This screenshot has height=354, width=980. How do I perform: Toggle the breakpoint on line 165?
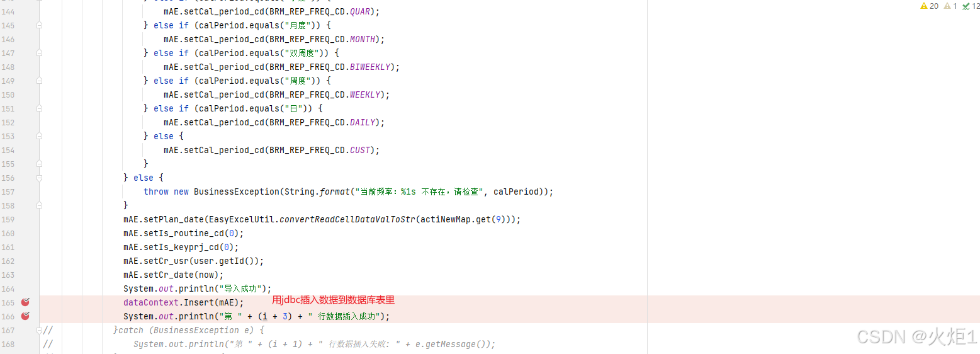coord(25,302)
